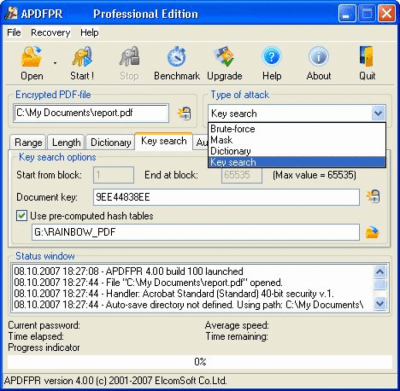Image resolution: width=400 pixels, height=391 pixels.
Task: Click the greyed Stop toolbar icon
Action: coord(129,63)
